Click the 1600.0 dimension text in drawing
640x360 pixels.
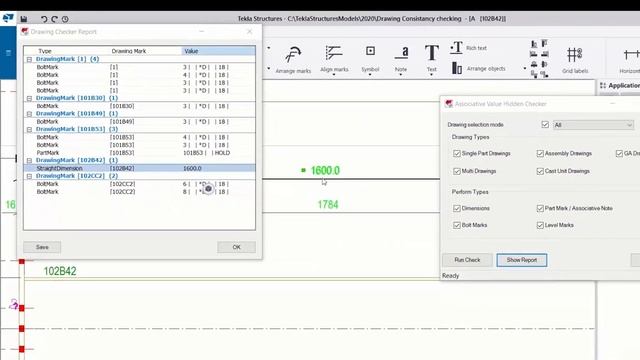pos(325,170)
